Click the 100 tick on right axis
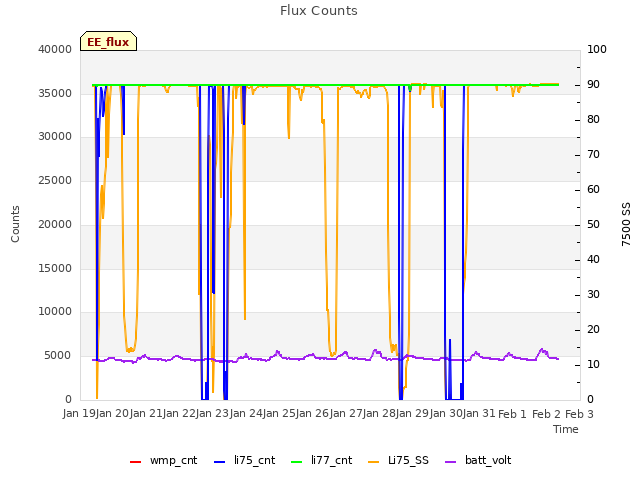The image size is (640, 480). pyautogui.click(x=597, y=49)
